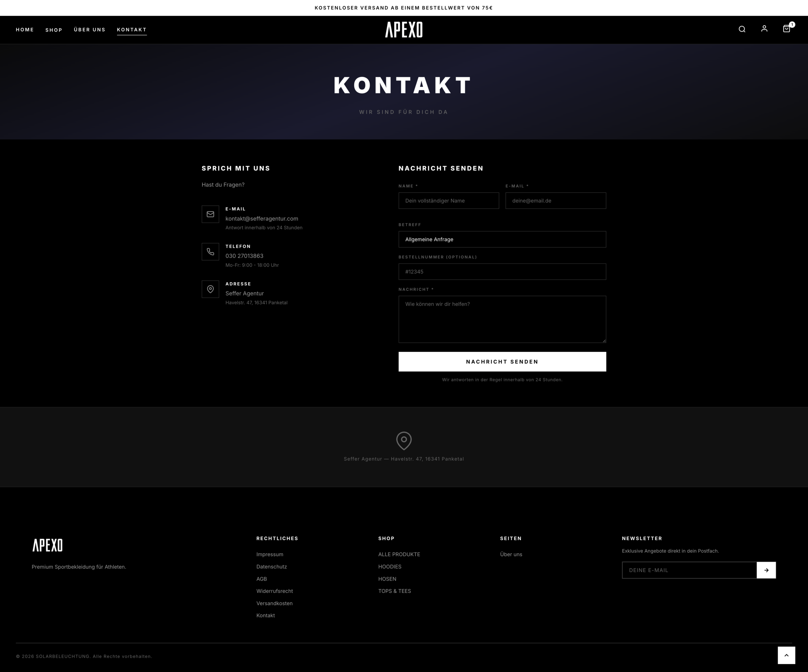Screen dimensions: 808x672
Task: Click the SPRICH MIT UNS heading
Action: 236,168
